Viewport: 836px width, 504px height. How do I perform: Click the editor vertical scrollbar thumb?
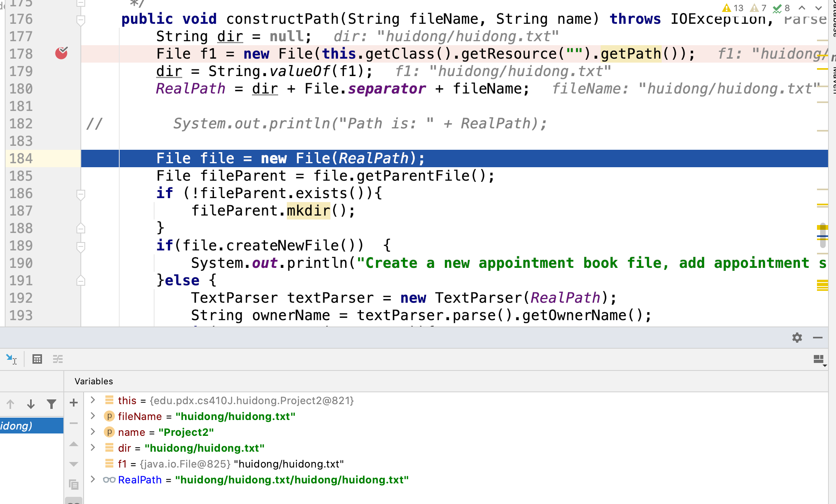click(823, 235)
